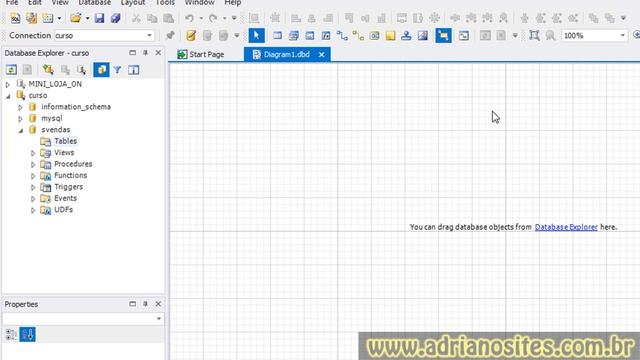The height and width of the screenshot is (360, 640).
Task: Open the dropdown arrow beside Open folder
Action: click(87, 18)
